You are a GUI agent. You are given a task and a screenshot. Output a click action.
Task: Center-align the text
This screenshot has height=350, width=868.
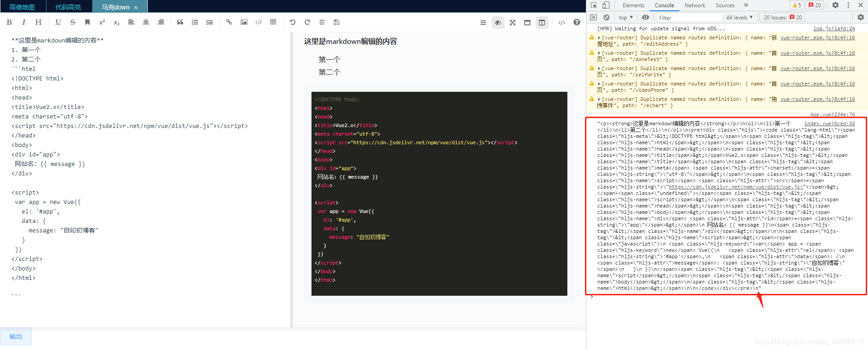click(x=146, y=22)
